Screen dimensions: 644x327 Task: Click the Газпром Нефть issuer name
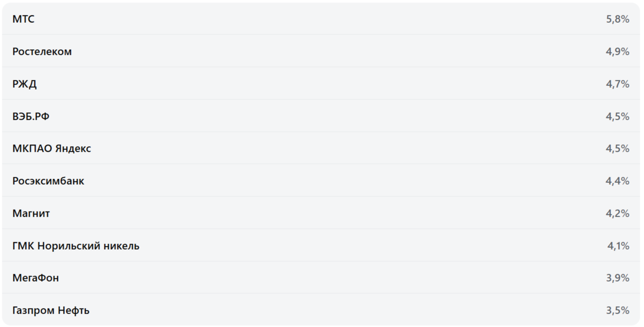(x=51, y=310)
